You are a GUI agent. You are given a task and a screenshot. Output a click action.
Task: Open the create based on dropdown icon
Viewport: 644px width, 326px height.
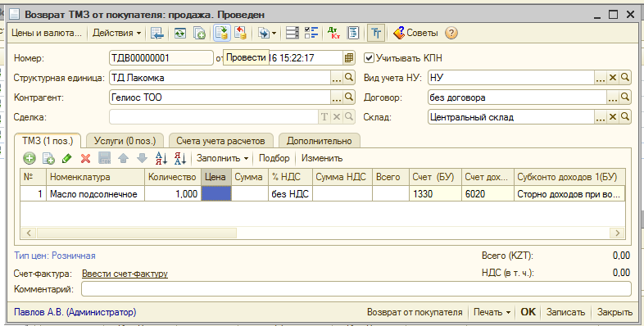click(x=267, y=33)
